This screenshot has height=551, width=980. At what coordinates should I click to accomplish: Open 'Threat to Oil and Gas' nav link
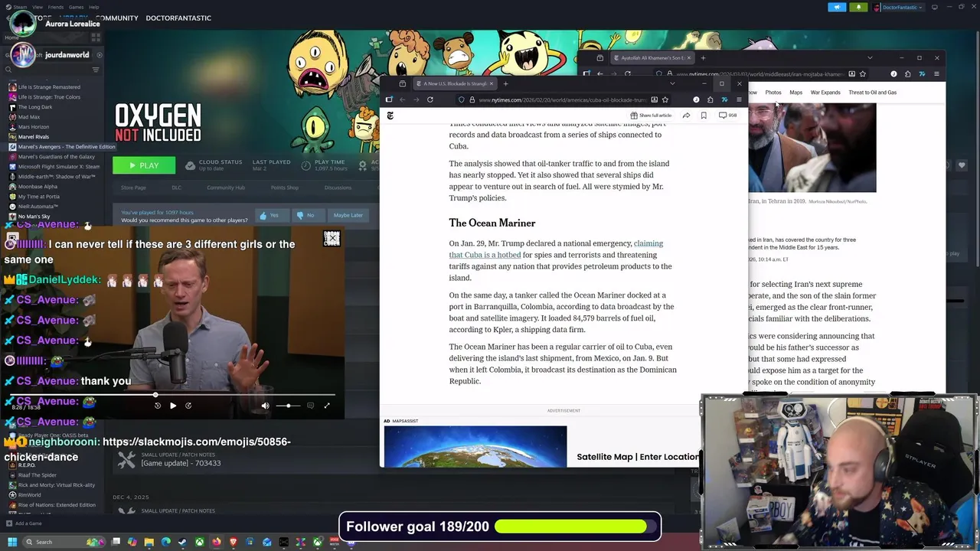pyautogui.click(x=873, y=93)
